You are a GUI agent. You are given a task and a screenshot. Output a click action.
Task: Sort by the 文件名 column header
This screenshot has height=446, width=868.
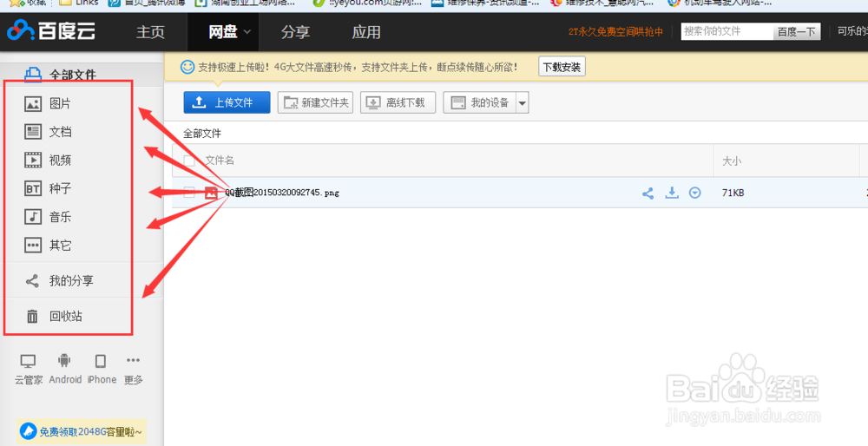tap(220, 161)
